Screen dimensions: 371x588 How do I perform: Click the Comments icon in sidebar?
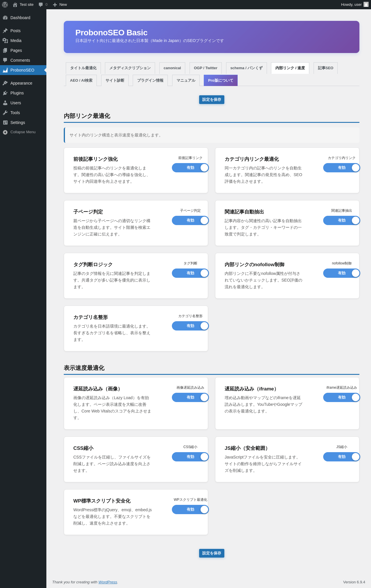pos(5,60)
